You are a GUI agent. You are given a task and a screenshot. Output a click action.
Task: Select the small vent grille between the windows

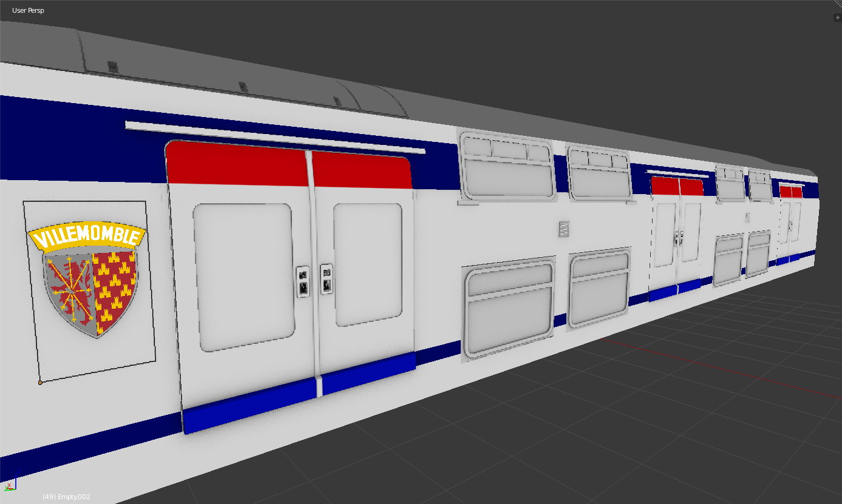pos(563,229)
